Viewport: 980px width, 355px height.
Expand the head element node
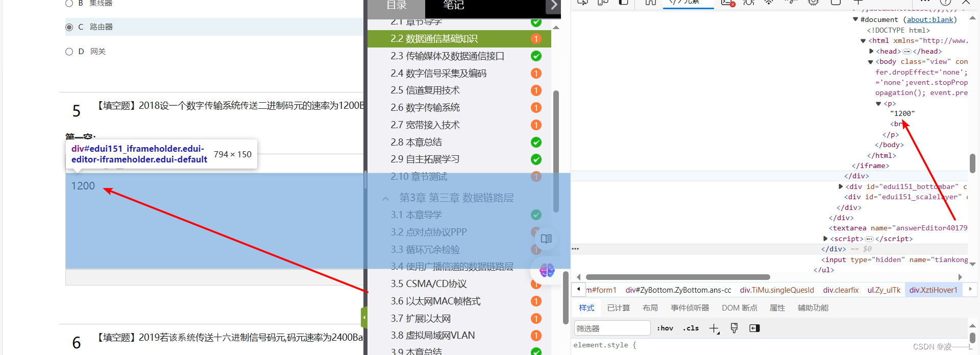tap(871, 51)
